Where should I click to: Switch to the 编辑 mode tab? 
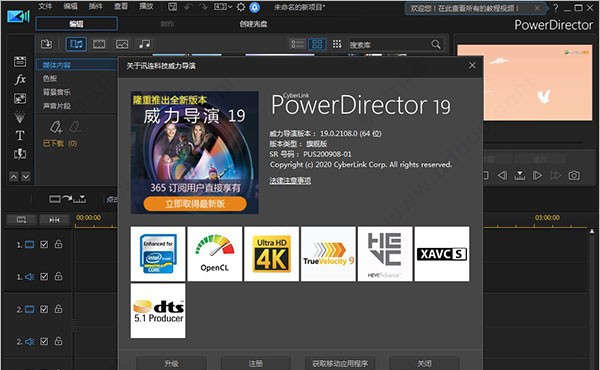(76, 24)
